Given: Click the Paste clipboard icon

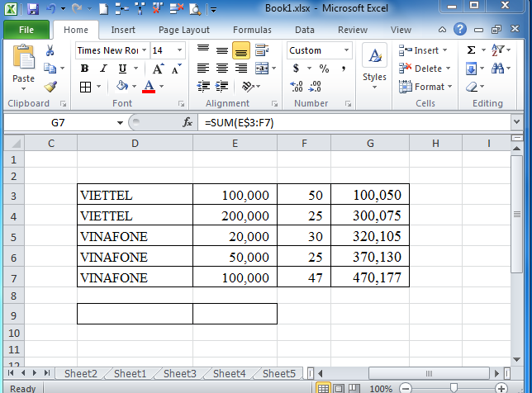Looking at the screenshot, I should [x=23, y=57].
